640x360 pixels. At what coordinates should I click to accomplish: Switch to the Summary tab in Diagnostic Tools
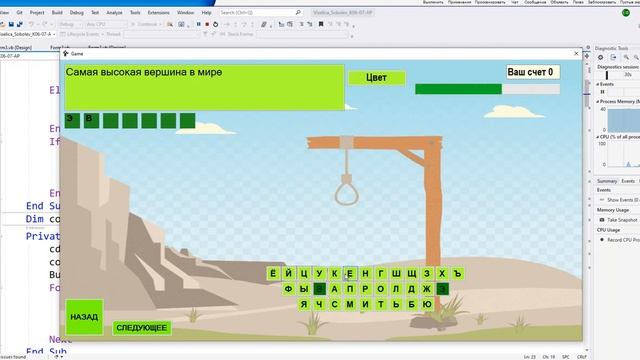click(607, 181)
